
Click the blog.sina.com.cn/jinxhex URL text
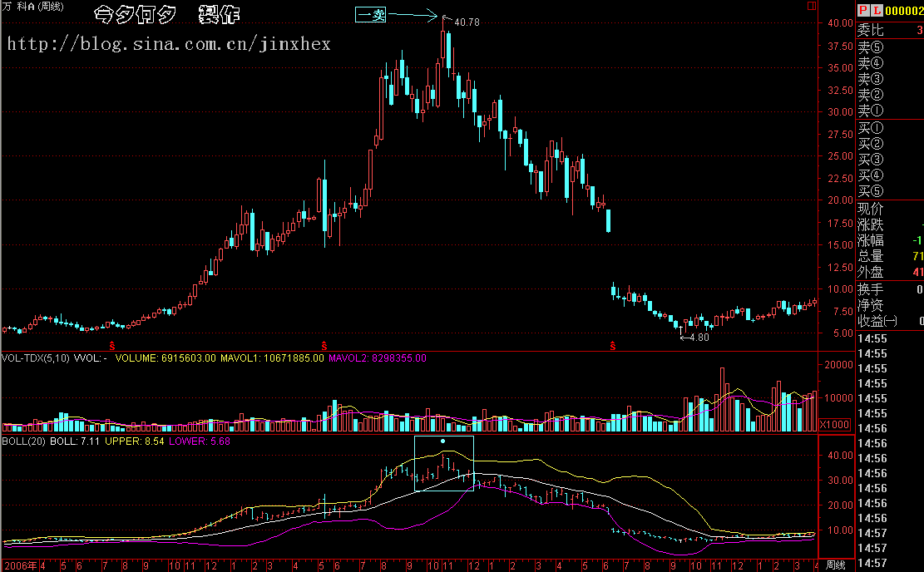169,43
